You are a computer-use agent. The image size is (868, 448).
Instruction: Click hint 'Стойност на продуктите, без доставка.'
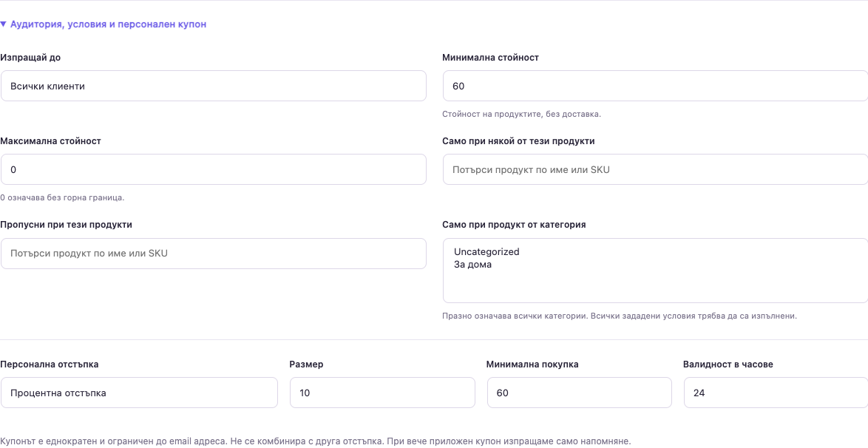(x=521, y=114)
